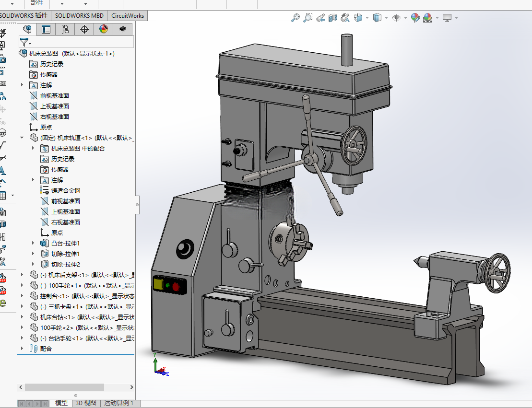
Task: Open the Display Style dropdown arrow
Action: (387, 18)
